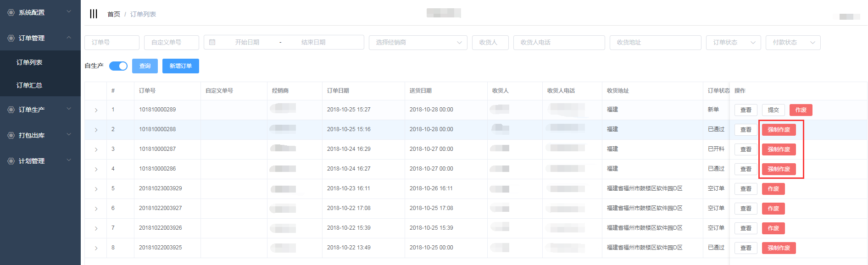
Task: Select 订单列表 in the sidebar menu
Action: pyautogui.click(x=29, y=62)
